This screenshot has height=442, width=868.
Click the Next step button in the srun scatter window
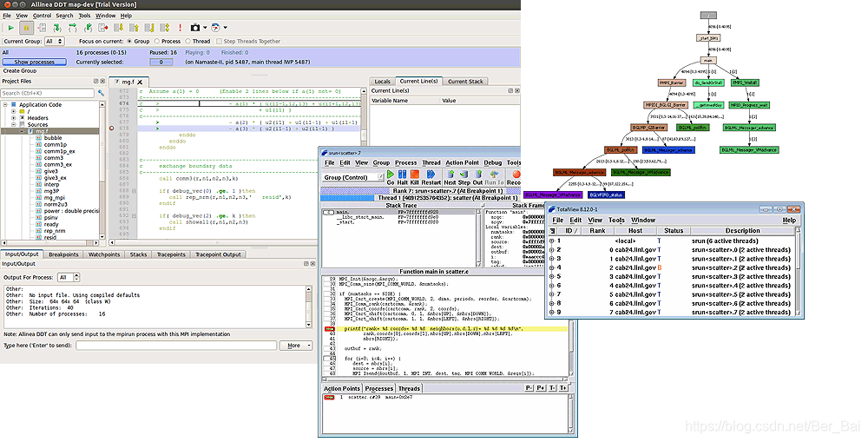pos(450,177)
